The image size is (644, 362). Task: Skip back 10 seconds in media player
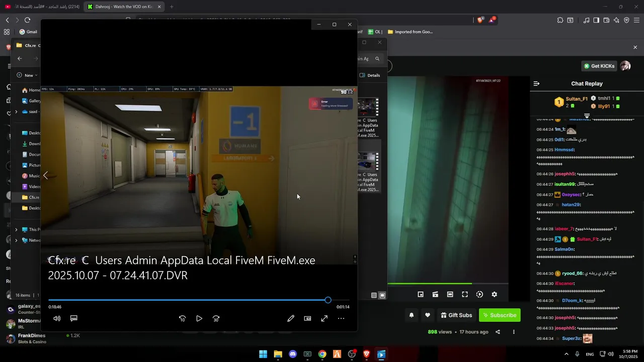(182, 318)
